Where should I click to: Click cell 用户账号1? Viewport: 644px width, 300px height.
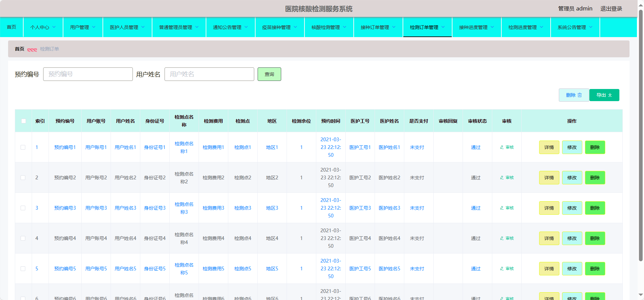point(96,147)
